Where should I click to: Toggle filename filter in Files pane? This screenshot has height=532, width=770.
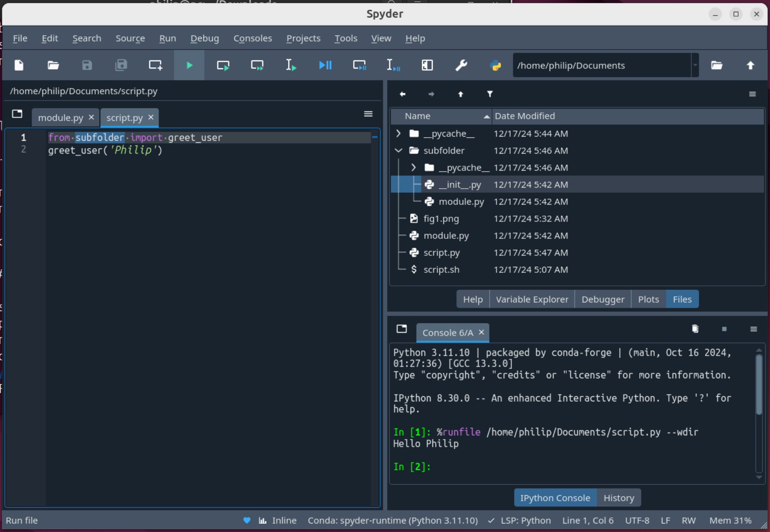pos(490,94)
